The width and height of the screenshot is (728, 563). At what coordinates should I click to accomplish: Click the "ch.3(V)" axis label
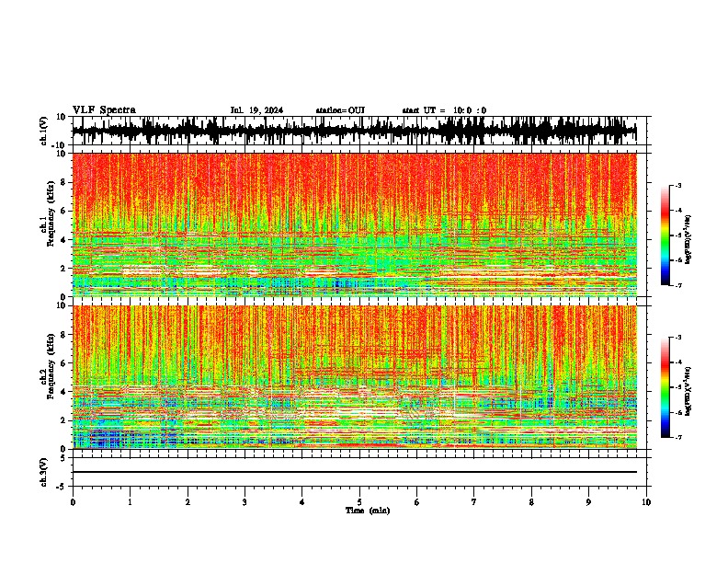[43, 472]
